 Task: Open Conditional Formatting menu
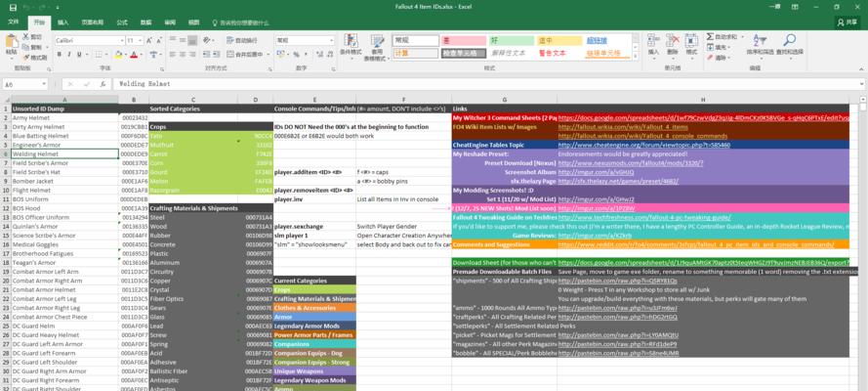coord(351,45)
